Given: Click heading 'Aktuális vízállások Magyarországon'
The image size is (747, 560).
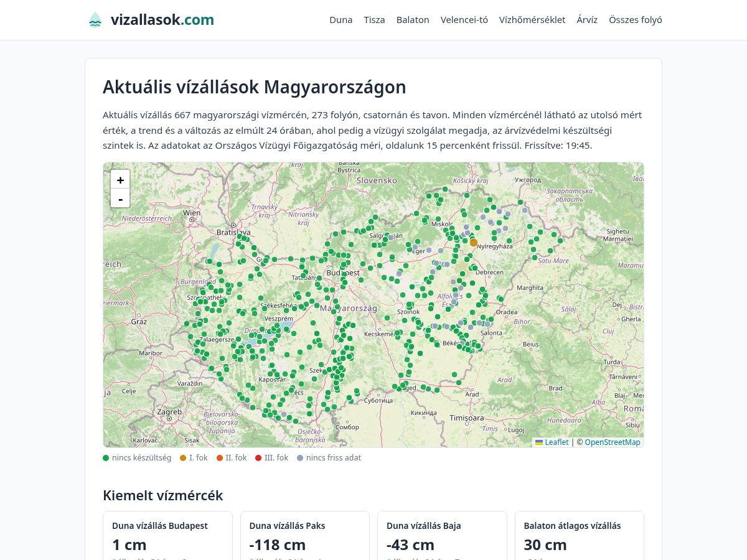Looking at the screenshot, I should coord(255,87).
